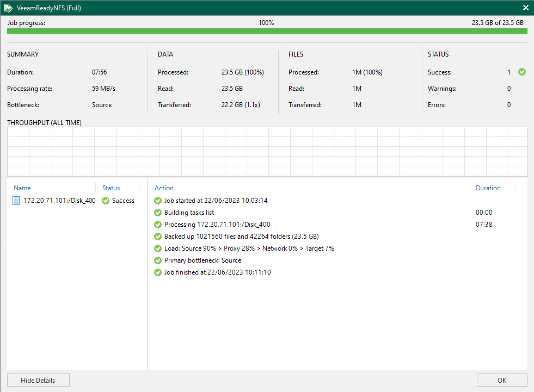Click the check icon beside Primary bottleneck
534x392 pixels.
coord(158,260)
